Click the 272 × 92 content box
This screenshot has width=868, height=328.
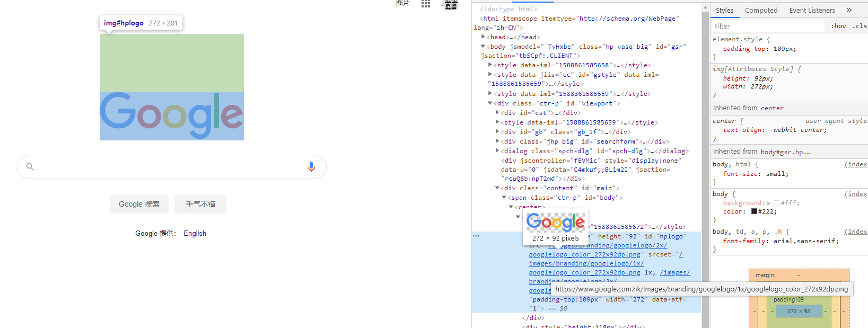[799, 311]
